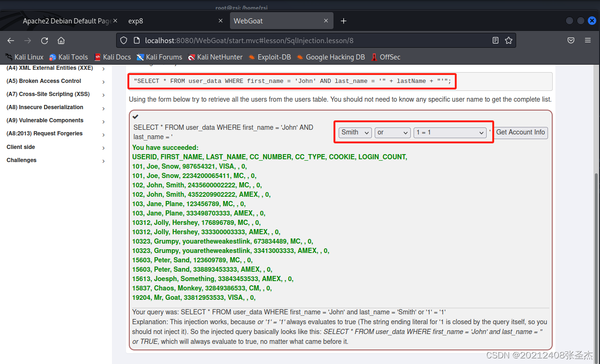Open the OffSec bookmark
Image resolution: width=600 pixels, height=364 pixels.
pos(386,57)
